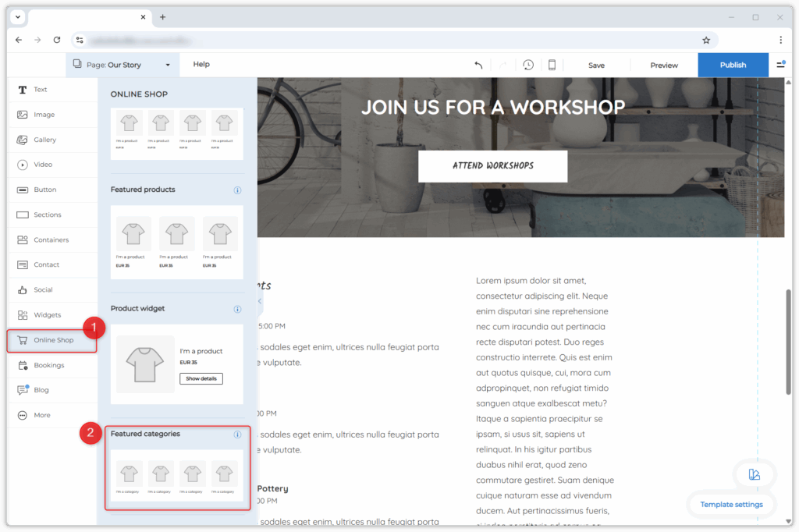The width and height of the screenshot is (799, 532).
Task: Select Online Shop in the sidebar
Action: (x=52, y=340)
